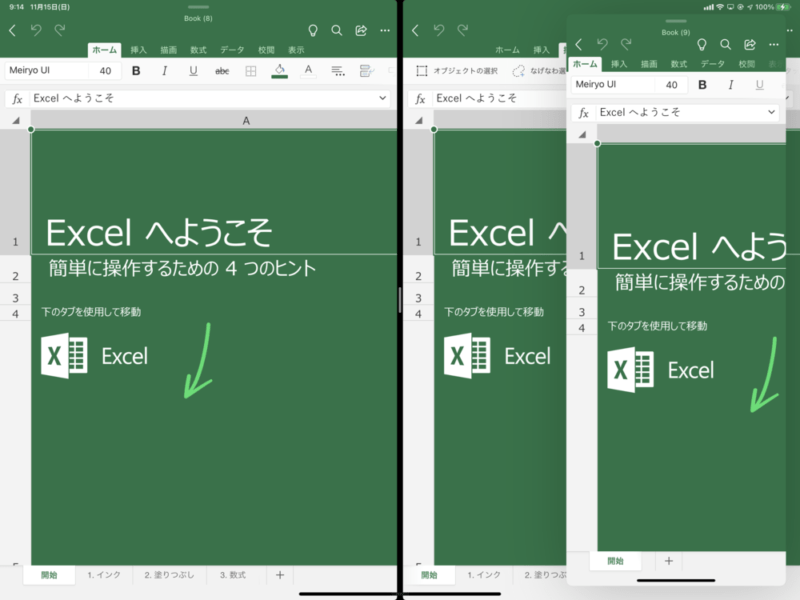Screen dimensions: 800x600
Task: Select 1. インク sheet in middle window
Action: [484, 575]
